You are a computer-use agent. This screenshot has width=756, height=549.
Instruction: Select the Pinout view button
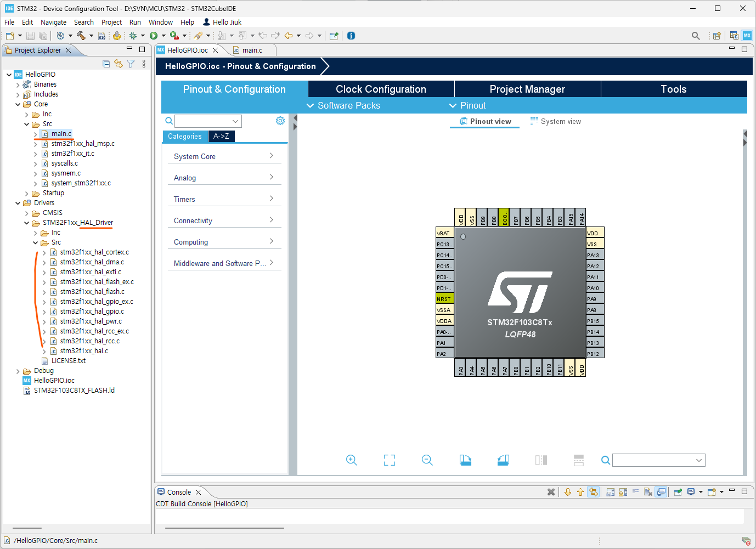tap(485, 121)
